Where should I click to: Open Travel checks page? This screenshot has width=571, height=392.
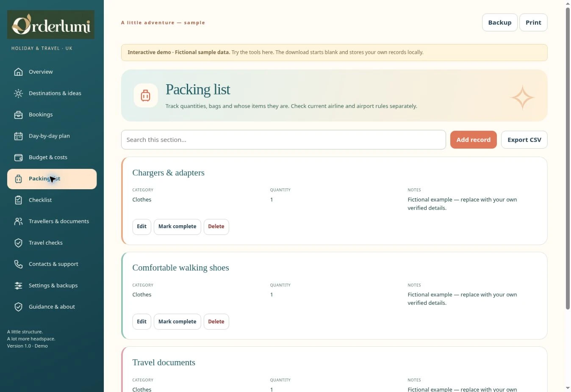pos(52,243)
